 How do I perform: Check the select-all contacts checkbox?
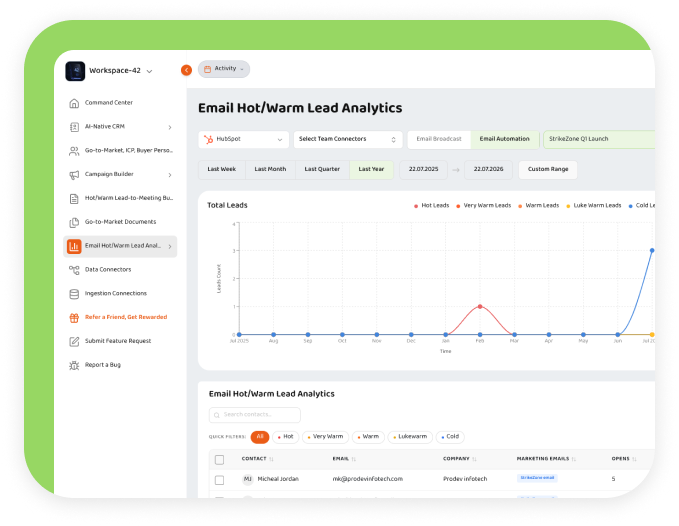click(x=220, y=459)
